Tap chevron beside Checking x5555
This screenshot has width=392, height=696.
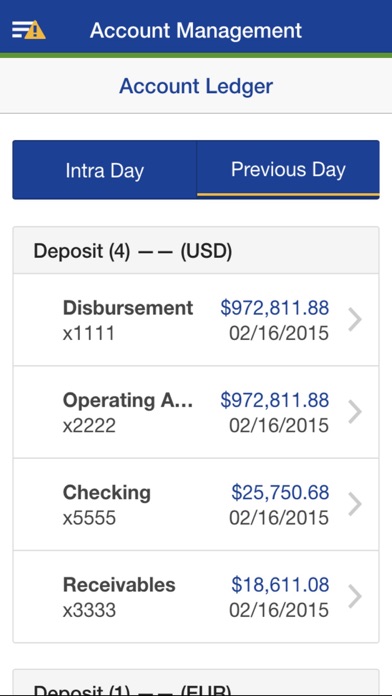pyautogui.click(x=355, y=504)
